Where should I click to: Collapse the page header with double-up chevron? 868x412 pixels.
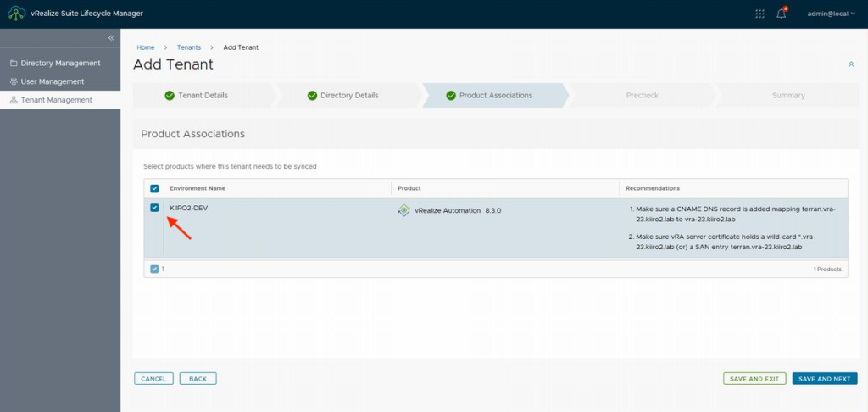pyautogui.click(x=851, y=64)
